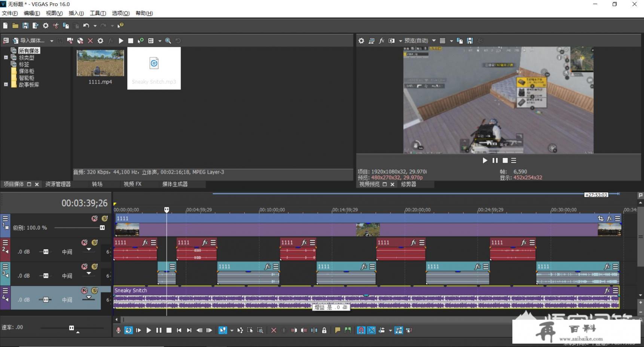Open the undo history dropdown arrow
Viewport: 644px width, 347px height.
click(95, 25)
